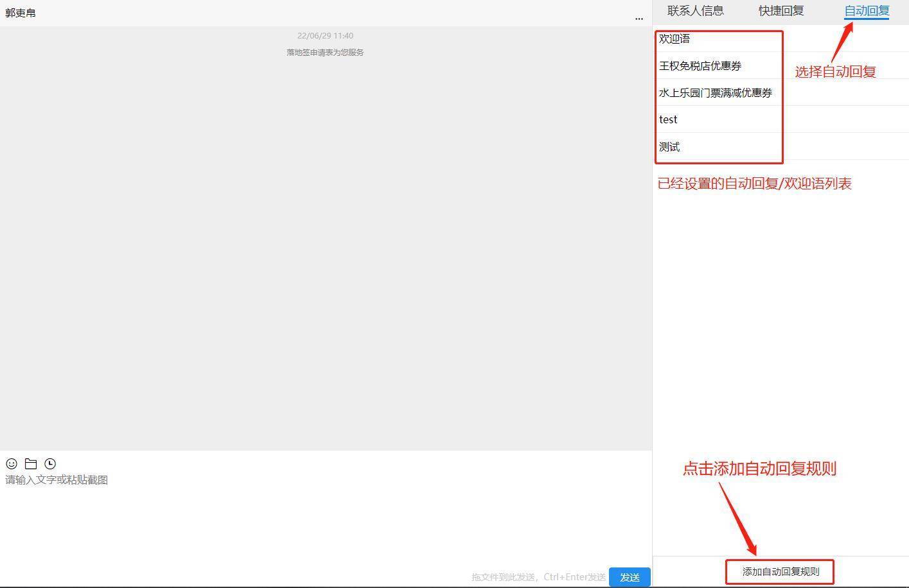Click the 落地签申请表为您服务 system message
Screen dimensions: 909x588
[x=325, y=52]
